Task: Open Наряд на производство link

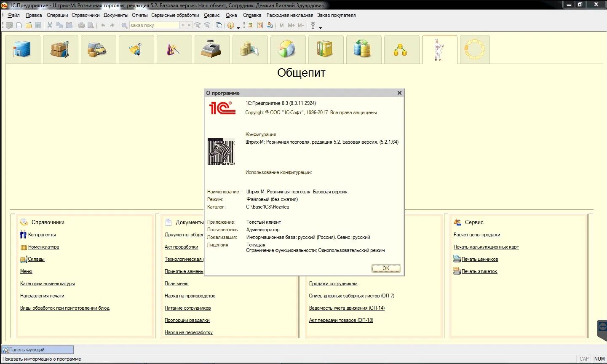Action: (x=190, y=296)
